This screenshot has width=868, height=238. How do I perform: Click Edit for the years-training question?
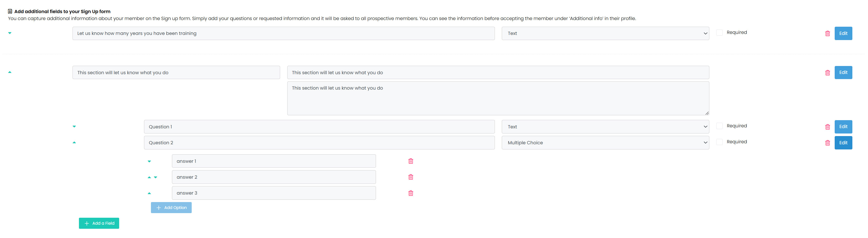tap(843, 33)
